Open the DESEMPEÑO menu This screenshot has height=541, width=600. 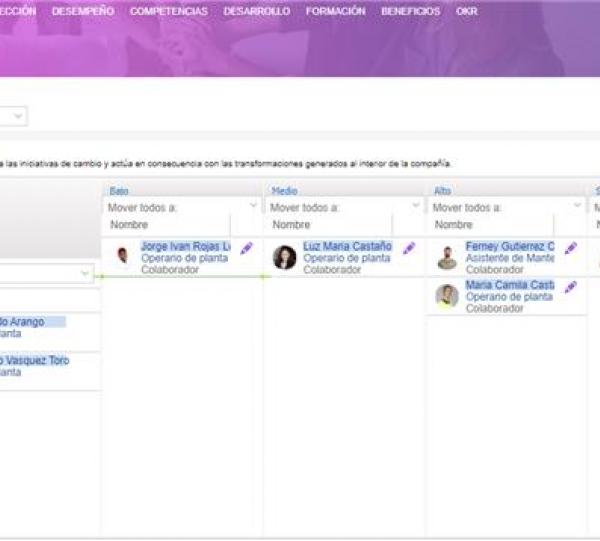point(83,11)
